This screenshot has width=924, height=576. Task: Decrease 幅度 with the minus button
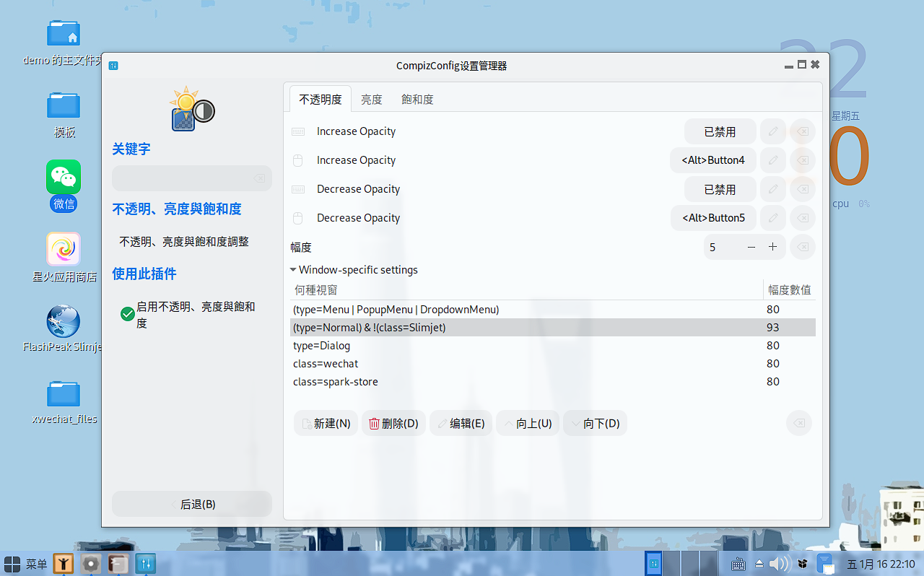point(751,247)
